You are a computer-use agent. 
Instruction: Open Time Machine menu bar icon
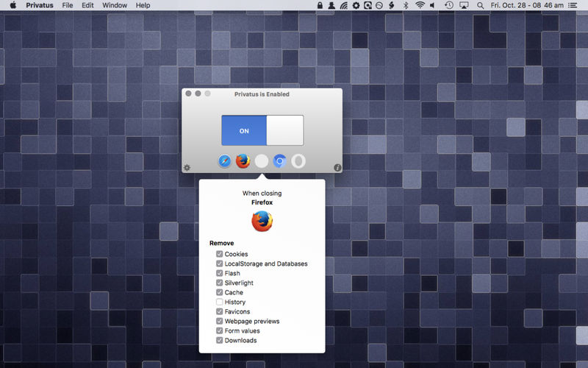pyautogui.click(x=448, y=5)
